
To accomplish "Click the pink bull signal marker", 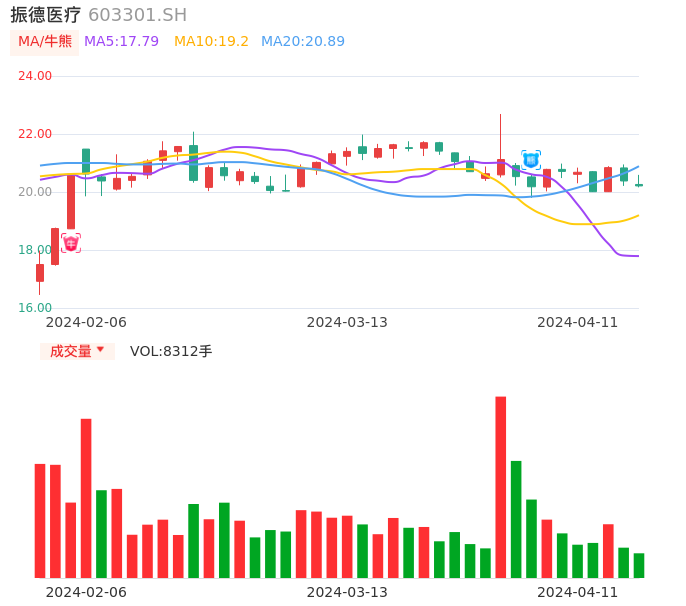I will click(71, 243).
